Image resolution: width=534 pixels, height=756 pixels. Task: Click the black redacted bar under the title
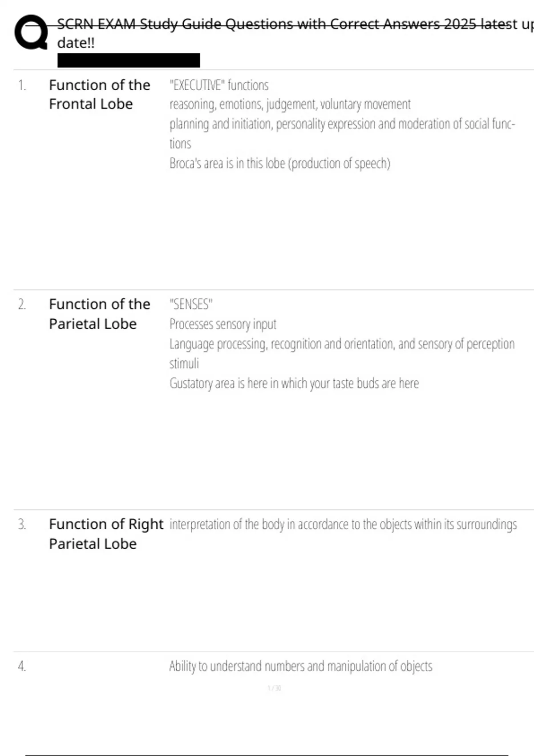tap(129, 60)
